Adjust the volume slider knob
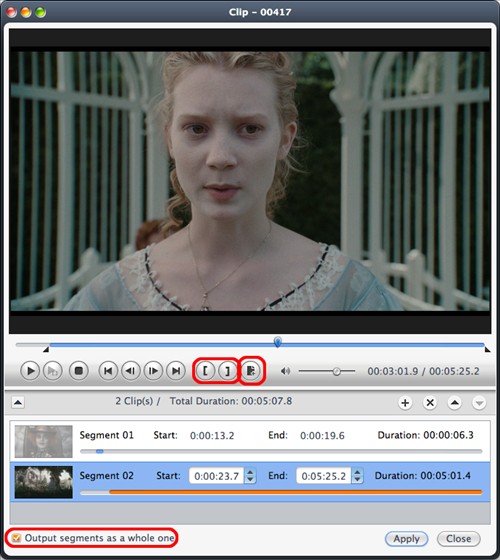This screenshot has width=500, height=560. coord(336,371)
